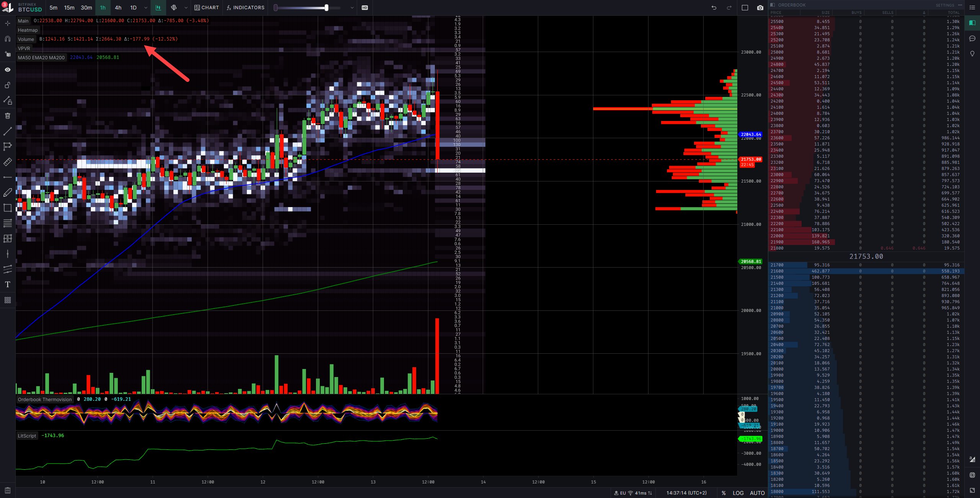
Task: Open orderbook SETTINGS
Action: click(x=945, y=5)
